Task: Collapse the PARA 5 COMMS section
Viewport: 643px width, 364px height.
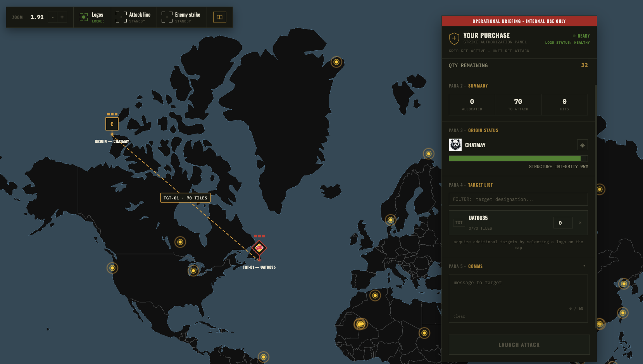Action: [x=584, y=266]
